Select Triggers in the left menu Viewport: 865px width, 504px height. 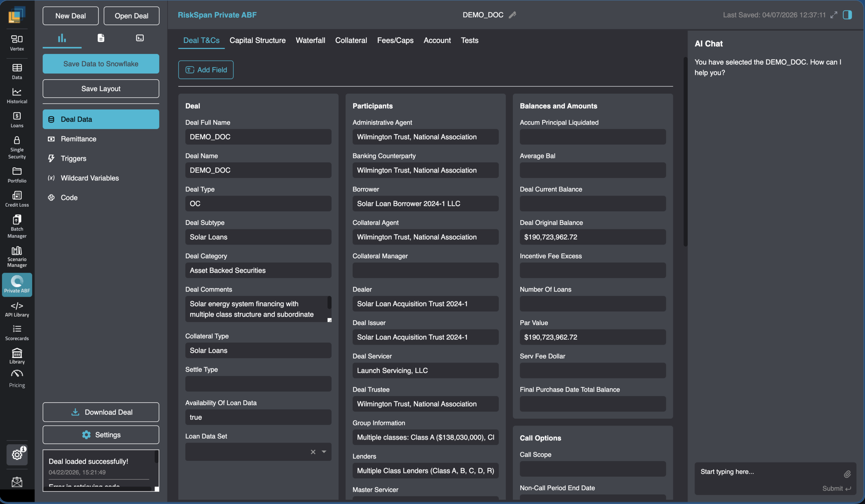[101, 158]
